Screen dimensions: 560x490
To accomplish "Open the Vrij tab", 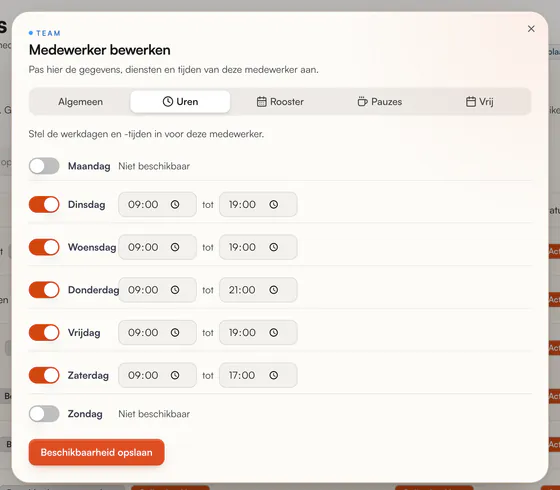I will click(480, 102).
